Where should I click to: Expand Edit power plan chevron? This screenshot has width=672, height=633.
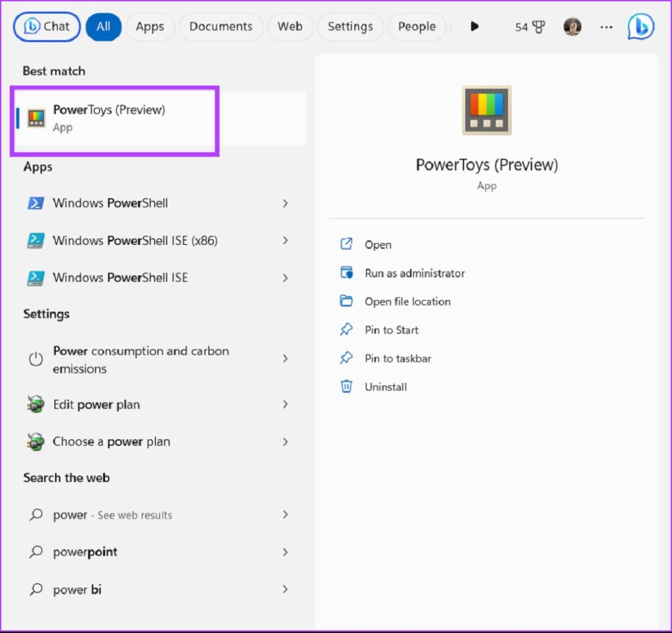click(285, 404)
